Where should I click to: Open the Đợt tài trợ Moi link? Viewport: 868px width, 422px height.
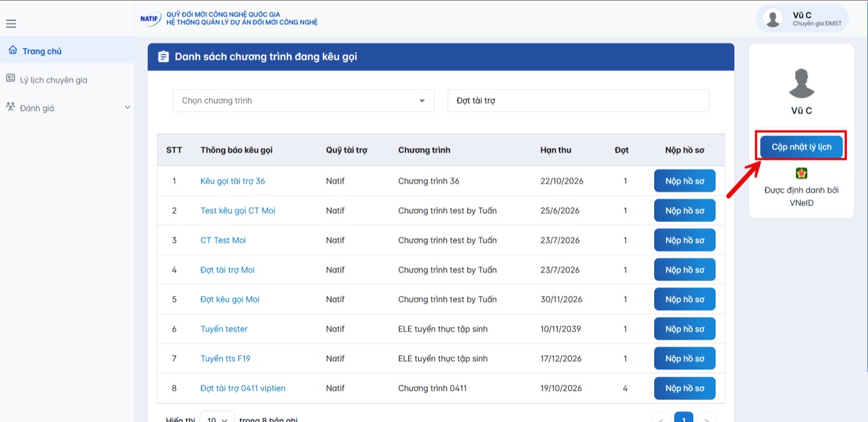click(228, 270)
